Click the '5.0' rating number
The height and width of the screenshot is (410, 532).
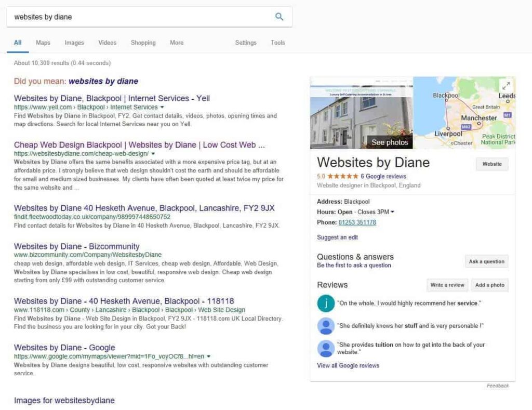point(321,176)
